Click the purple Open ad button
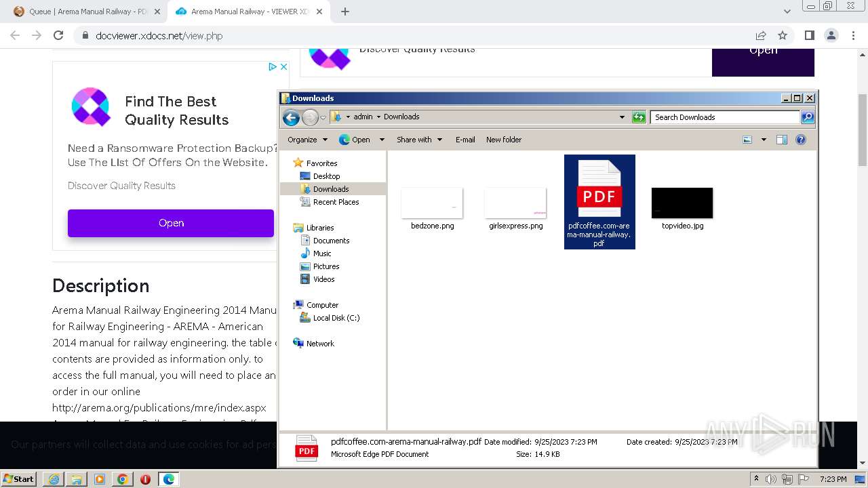 pos(171,223)
